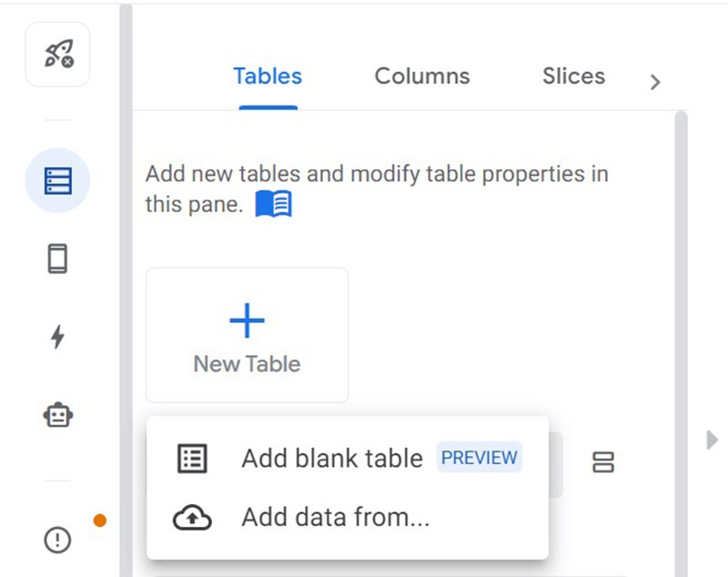
Task: Open the Data section in the sidebar
Action: tap(57, 180)
